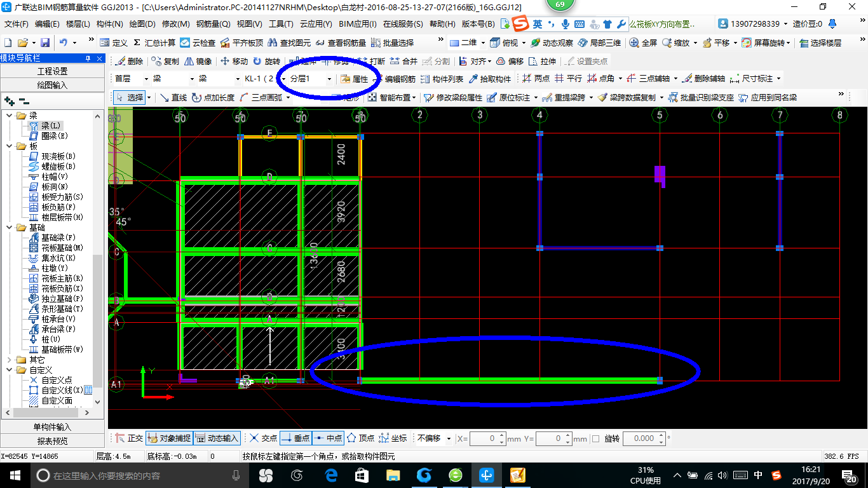
Task: Activate 批量选择 batch select
Action: pyautogui.click(x=392, y=43)
